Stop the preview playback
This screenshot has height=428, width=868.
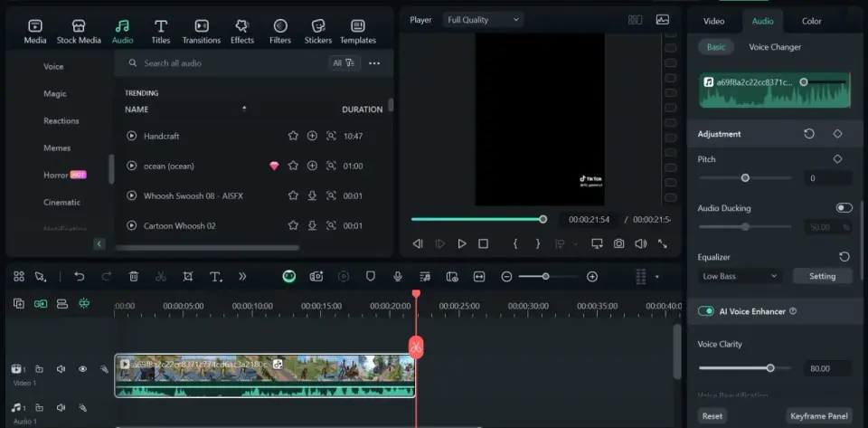coord(483,243)
